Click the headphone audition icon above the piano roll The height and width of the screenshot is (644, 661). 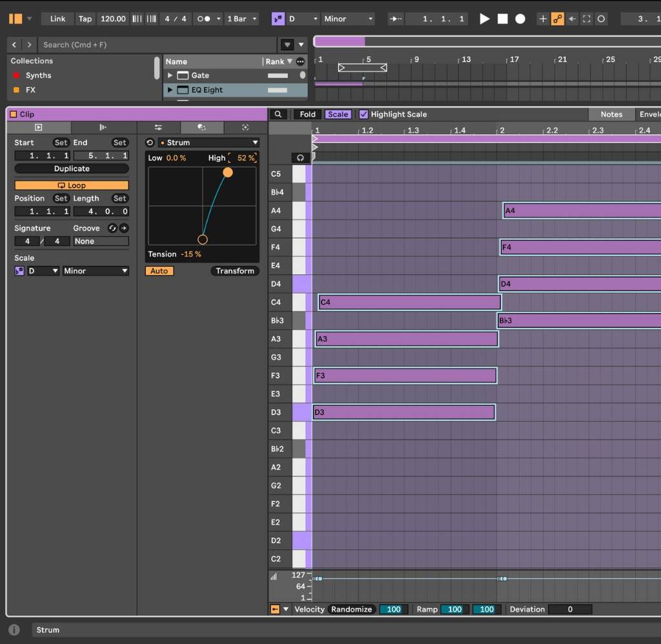pyautogui.click(x=300, y=157)
